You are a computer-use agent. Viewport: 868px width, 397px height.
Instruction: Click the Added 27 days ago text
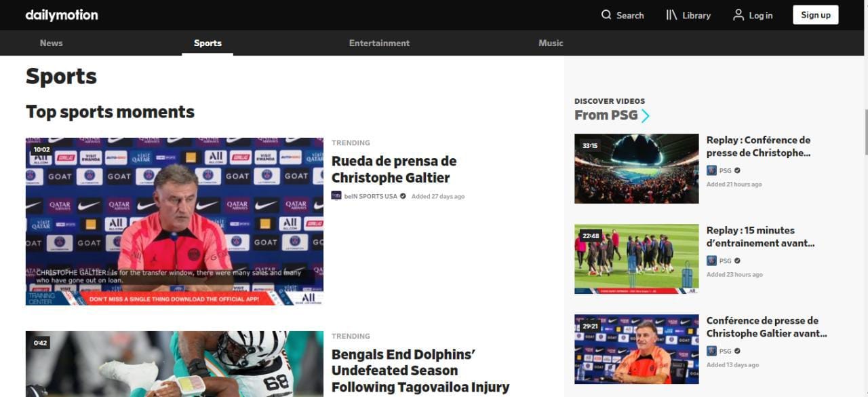pyautogui.click(x=438, y=196)
